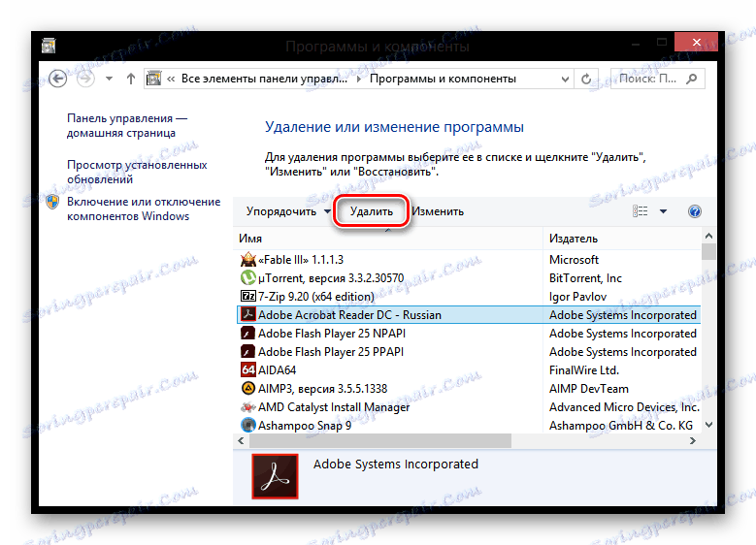756x545 pixels.
Task: Click the 'Удалить' uninstall button
Action: (x=372, y=211)
